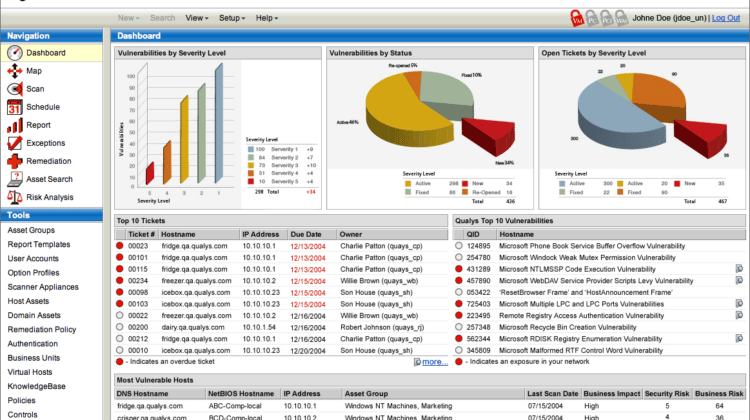The height and width of the screenshot is (420, 750).
Task: Click the Map arrows icon
Action: coord(15,71)
